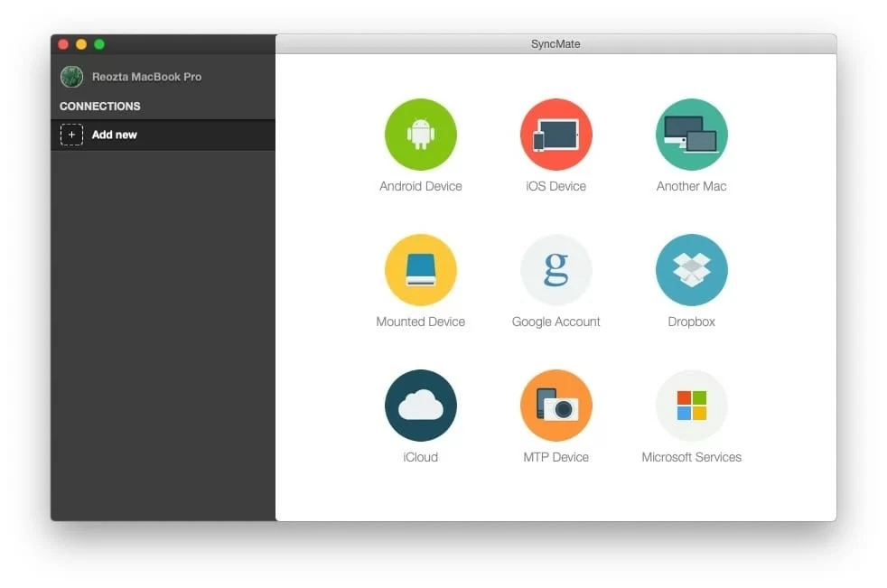
Task: Click the iCloud label
Action: tap(420, 457)
